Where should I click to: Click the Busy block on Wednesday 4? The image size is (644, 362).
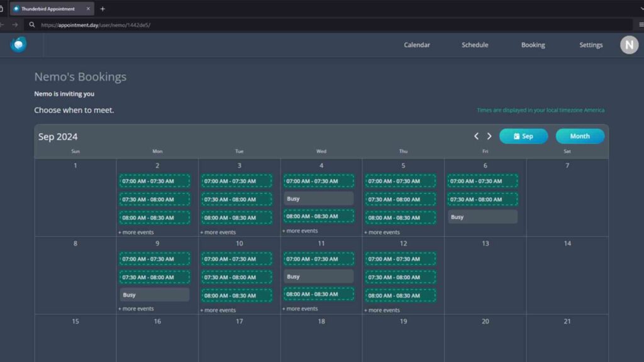click(x=319, y=199)
